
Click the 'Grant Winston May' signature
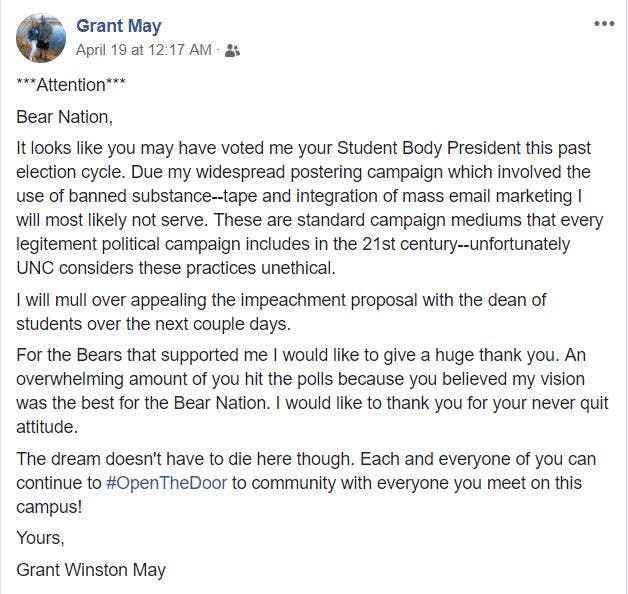[91, 570]
